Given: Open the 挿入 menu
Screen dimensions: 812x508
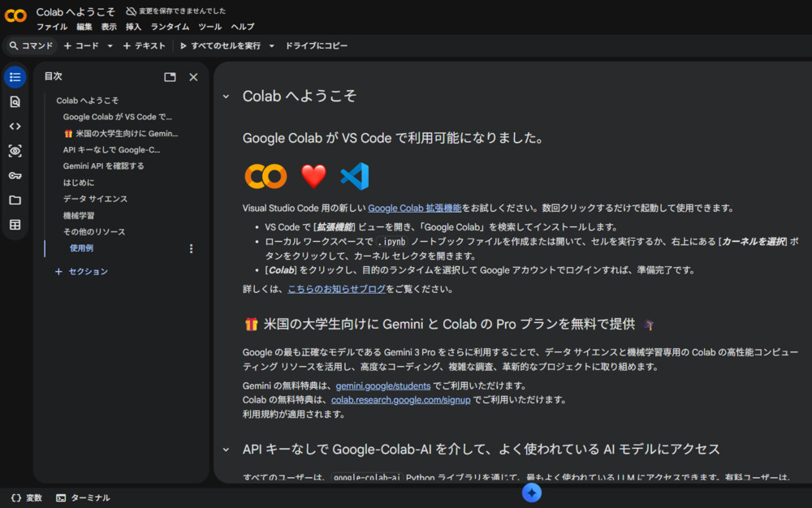Looking at the screenshot, I should pos(133,27).
